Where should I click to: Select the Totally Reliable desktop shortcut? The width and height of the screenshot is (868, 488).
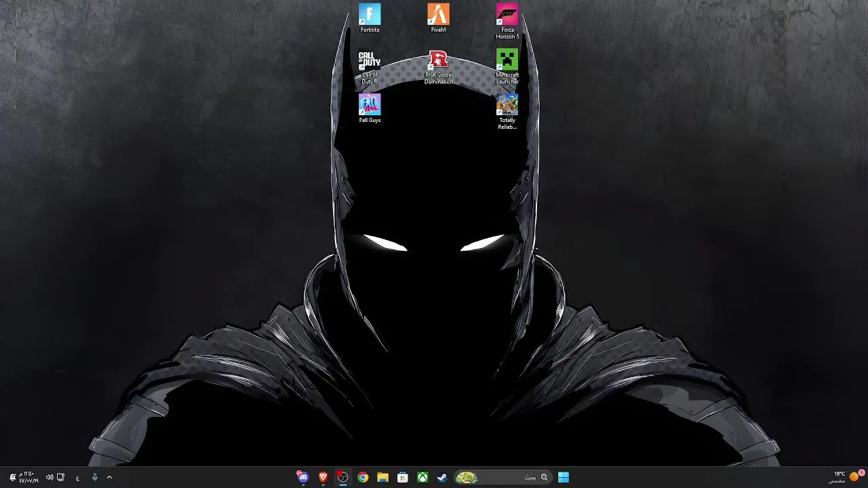[507, 112]
